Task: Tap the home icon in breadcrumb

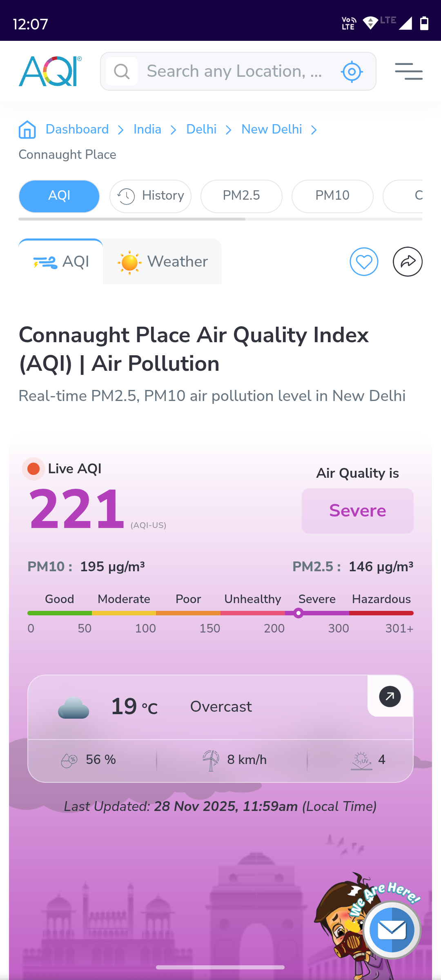Action: [27, 130]
